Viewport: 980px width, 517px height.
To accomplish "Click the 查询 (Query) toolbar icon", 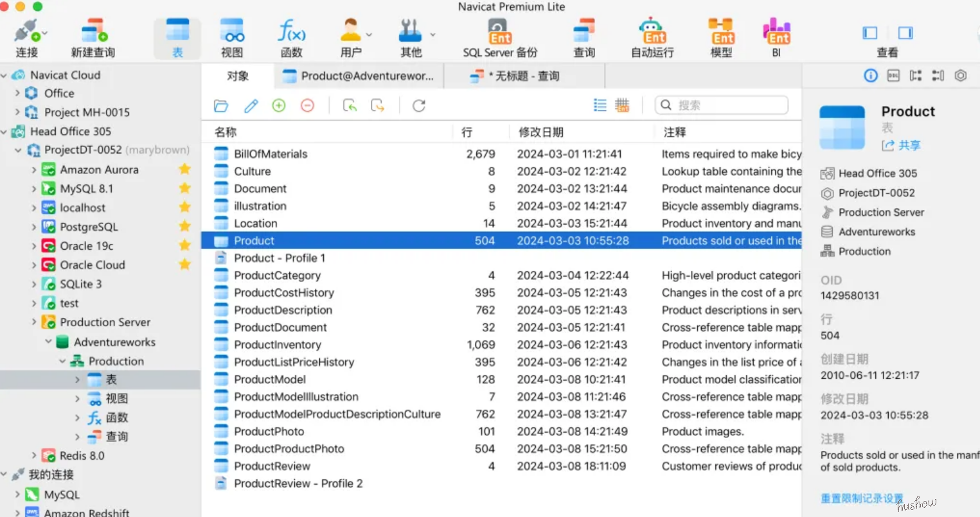I will pos(584,39).
